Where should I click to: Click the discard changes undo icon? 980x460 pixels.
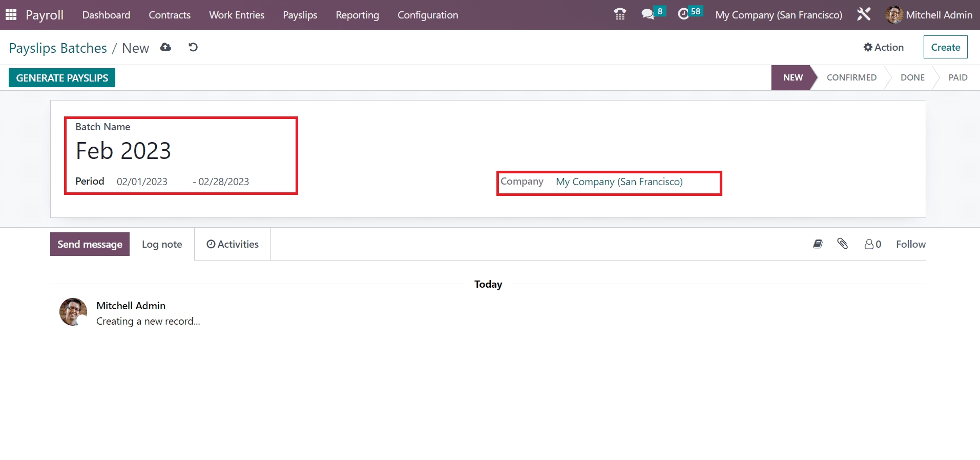point(193,47)
